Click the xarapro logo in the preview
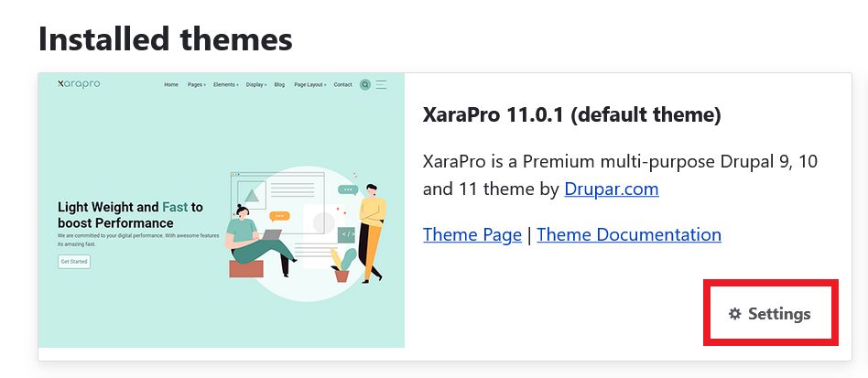The height and width of the screenshot is (378, 868). click(x=79, y=84)
